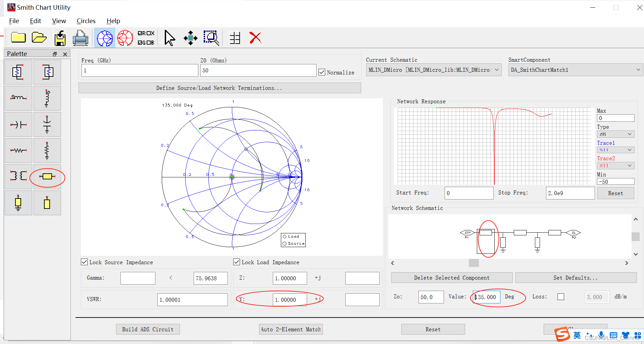
Task: Click Delete Selected Component button
Action: pos(452,278)
